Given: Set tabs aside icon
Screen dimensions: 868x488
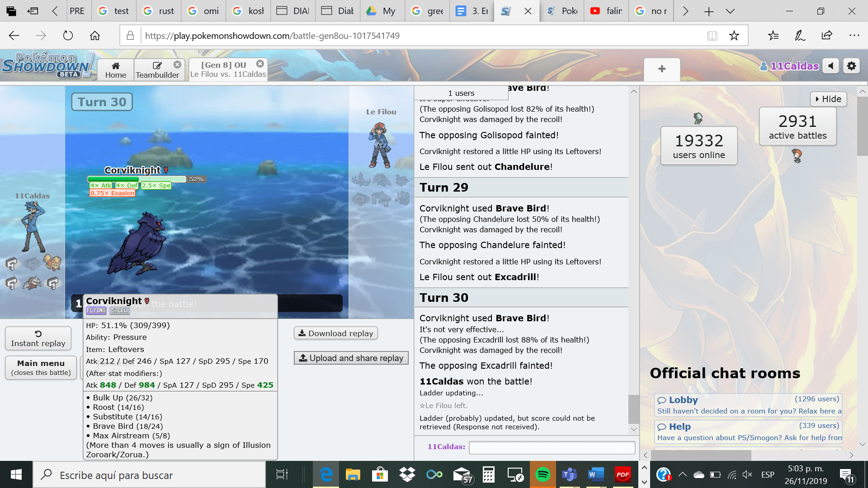Looking at the screenshot, I should coord(33,11).
